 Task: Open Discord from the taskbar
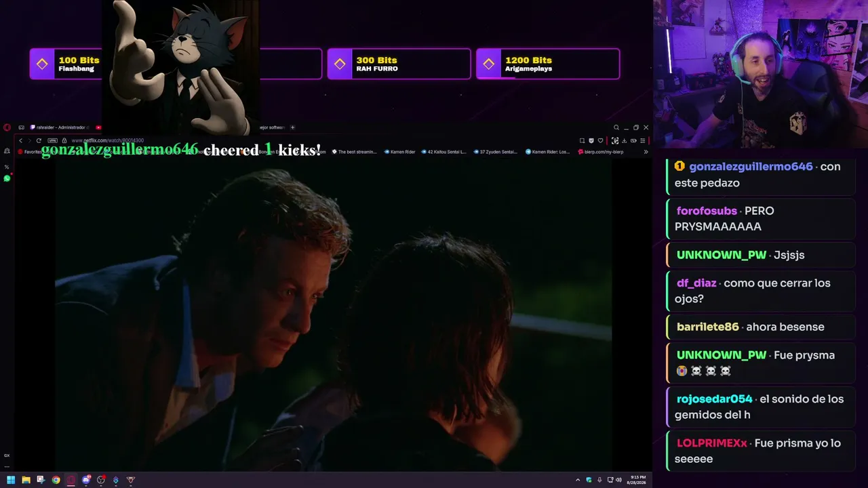tap(86, 480)
